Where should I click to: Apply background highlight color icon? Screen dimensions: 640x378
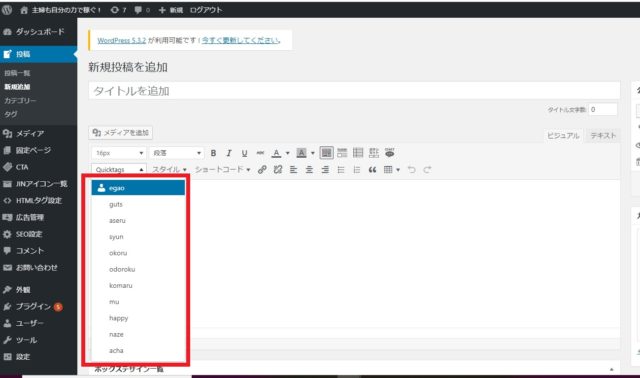[301, 153]
